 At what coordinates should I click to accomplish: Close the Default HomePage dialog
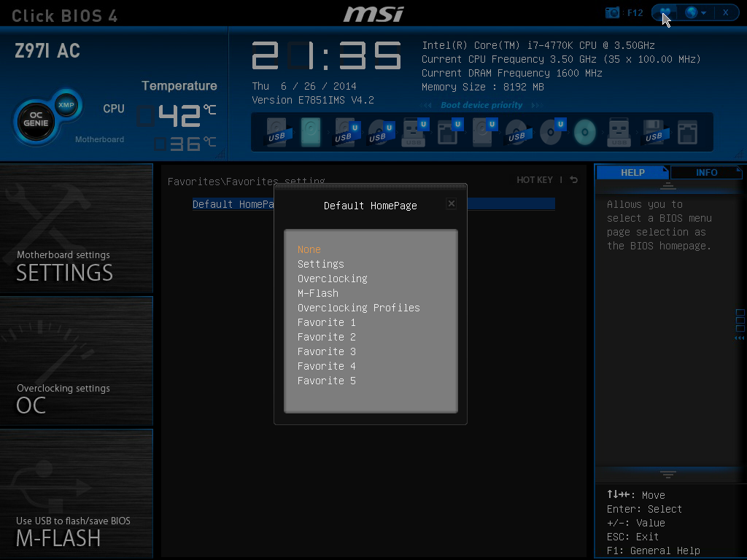tap(451, 204)
